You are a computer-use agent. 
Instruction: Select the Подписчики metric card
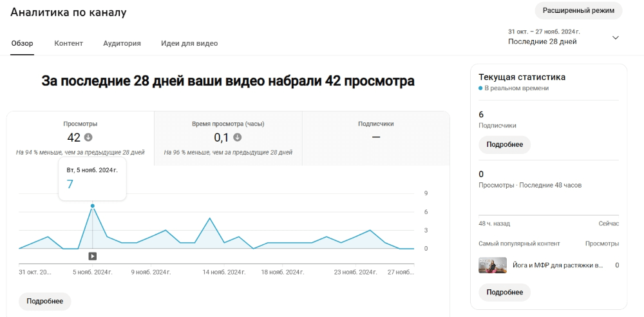(376, 139)
